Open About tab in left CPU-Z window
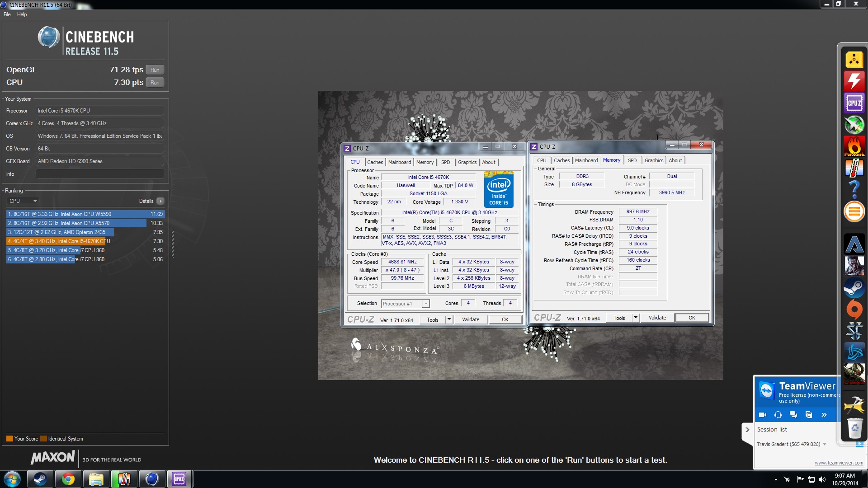Viewport: 868px width, 488px height. pyautogui.click(x=488, y=162)
